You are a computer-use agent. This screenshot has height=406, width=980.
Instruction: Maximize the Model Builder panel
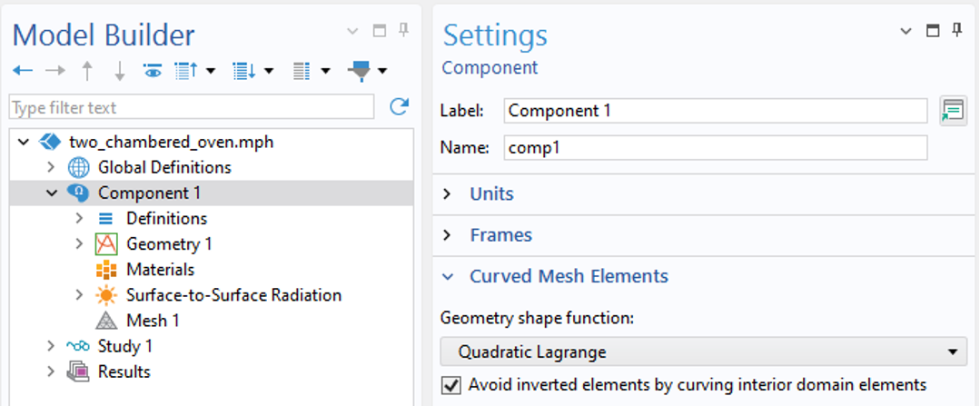click(379, 31)
